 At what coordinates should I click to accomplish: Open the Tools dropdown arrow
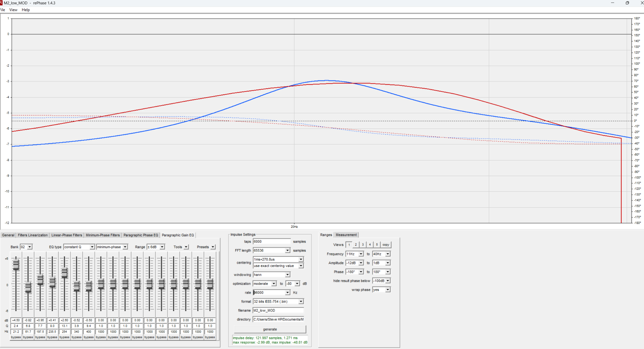tap(186, 247)
